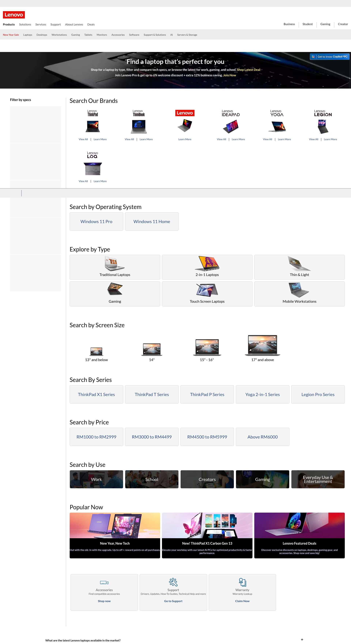Open the Yoga brand laptop image
The height and width of the screenshot is (644, 351).
tap(277, 126)
